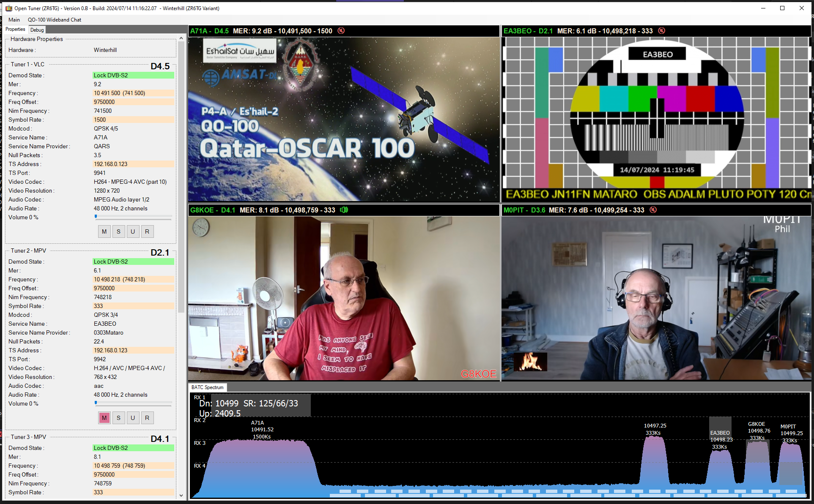Toggle Tuner 2 highlighted M mute button
This screenshot has width=814, height=504.
point(104,418)
